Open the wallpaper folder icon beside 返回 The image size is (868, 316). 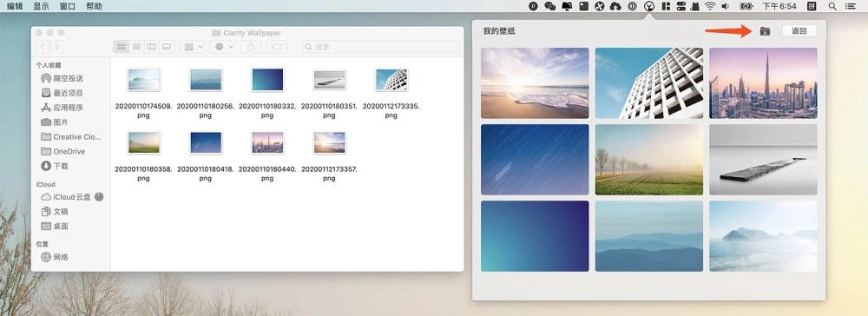765,31
